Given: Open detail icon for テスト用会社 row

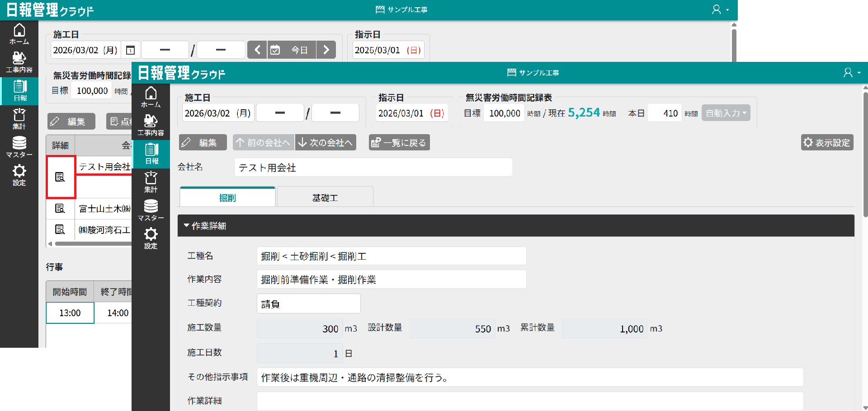Looking at the screenshot, I should [60, 177].
